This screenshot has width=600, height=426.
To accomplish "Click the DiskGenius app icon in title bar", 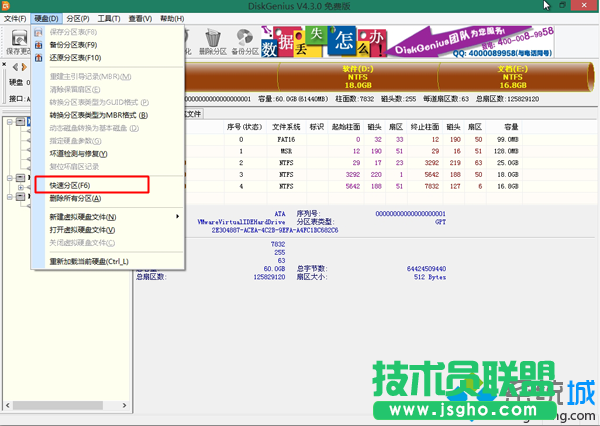I will click(5, 5).
